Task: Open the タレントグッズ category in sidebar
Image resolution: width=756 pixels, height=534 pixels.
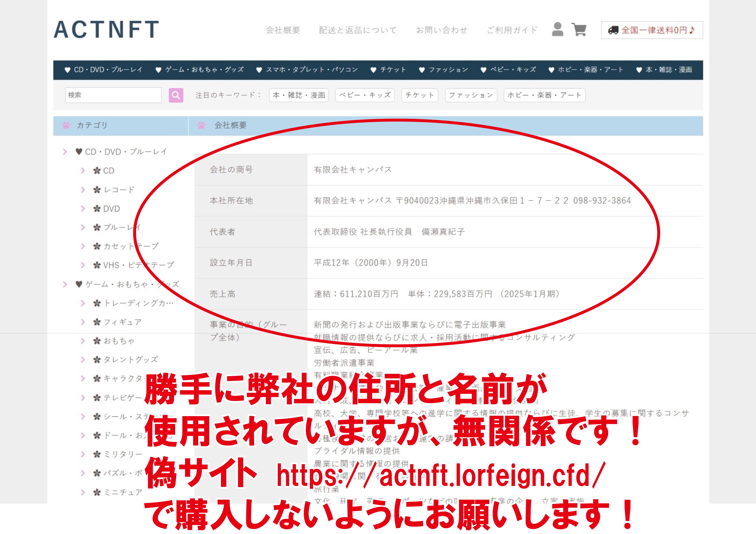Action: [131, 360]
